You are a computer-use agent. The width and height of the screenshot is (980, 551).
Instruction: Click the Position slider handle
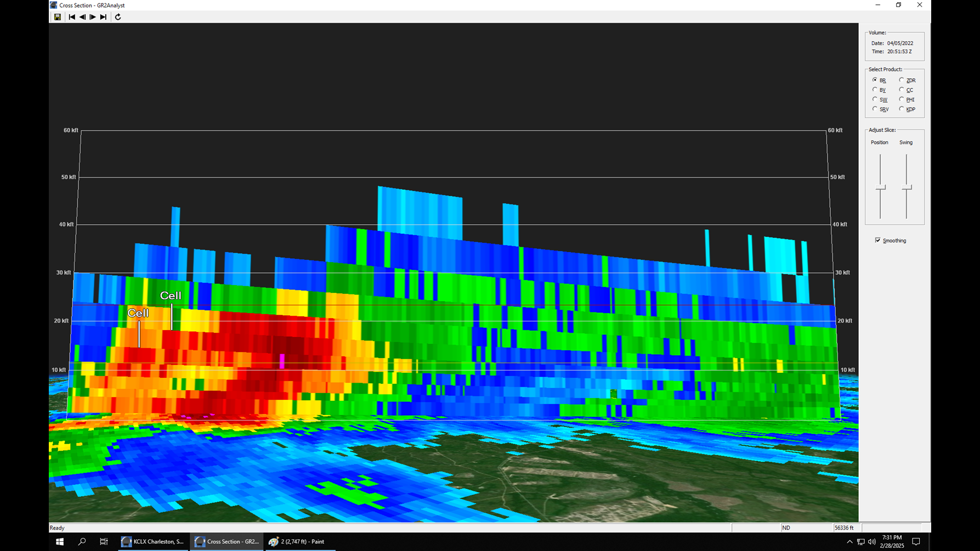[x=880, y=188]
